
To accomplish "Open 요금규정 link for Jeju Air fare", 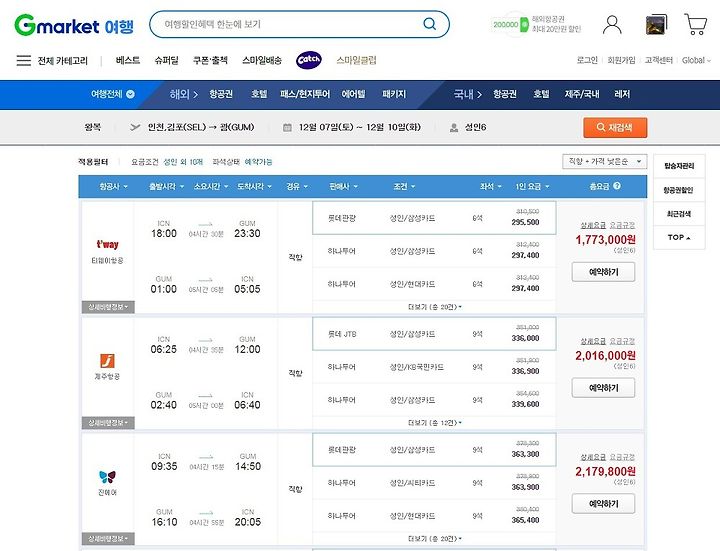I will pyautogui.click(x=622, y=341).
